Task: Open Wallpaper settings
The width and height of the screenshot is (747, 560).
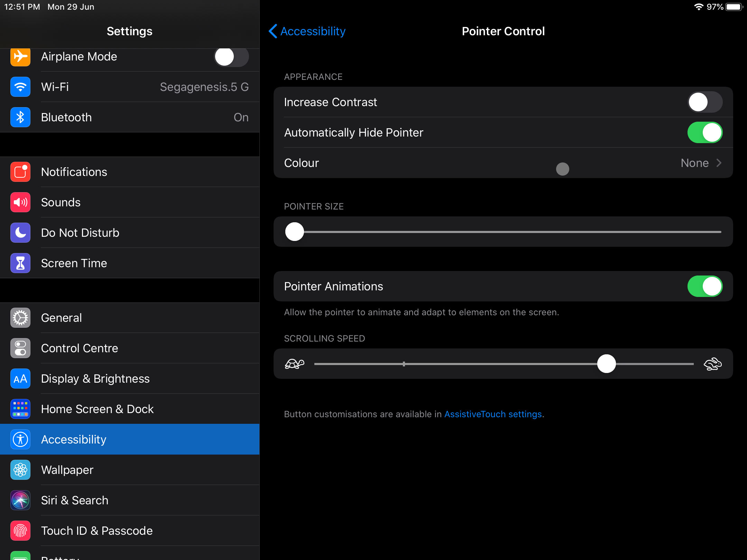Action: pos(130,470)
